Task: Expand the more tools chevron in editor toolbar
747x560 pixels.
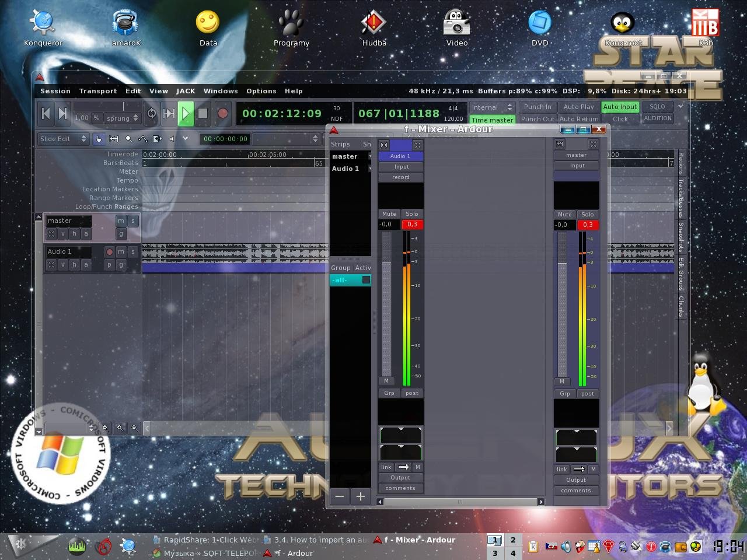Action: 185,139
